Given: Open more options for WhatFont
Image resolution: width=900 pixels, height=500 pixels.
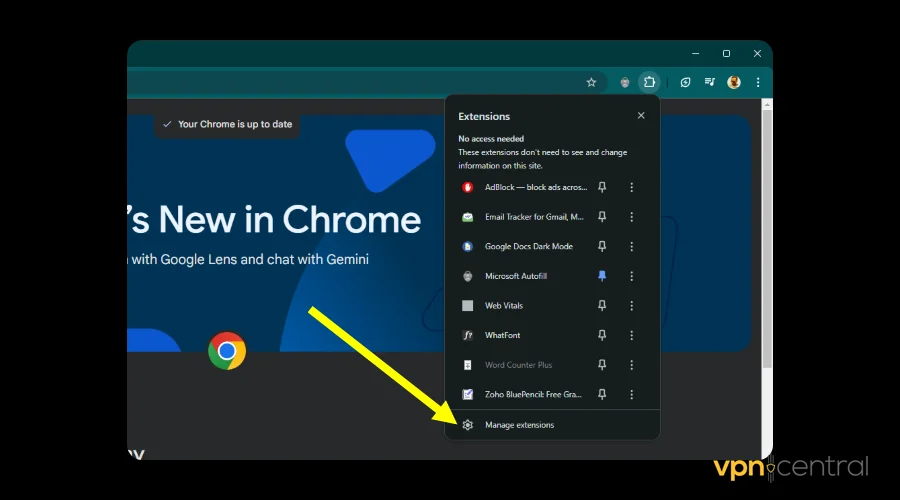Looking at the screenshot, I should (x=631, y=335).
